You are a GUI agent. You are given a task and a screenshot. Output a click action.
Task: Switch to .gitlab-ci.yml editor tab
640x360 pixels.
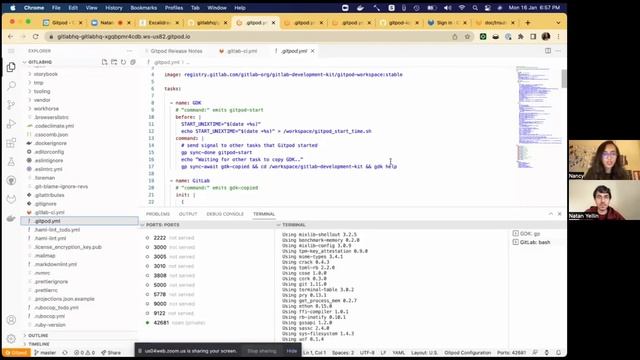(242, 51)
